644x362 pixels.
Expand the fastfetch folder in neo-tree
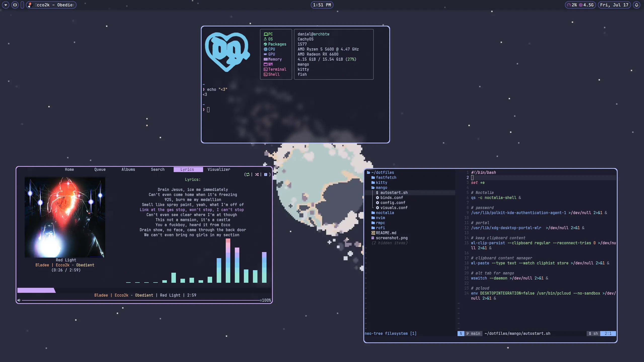pos(384,178)
